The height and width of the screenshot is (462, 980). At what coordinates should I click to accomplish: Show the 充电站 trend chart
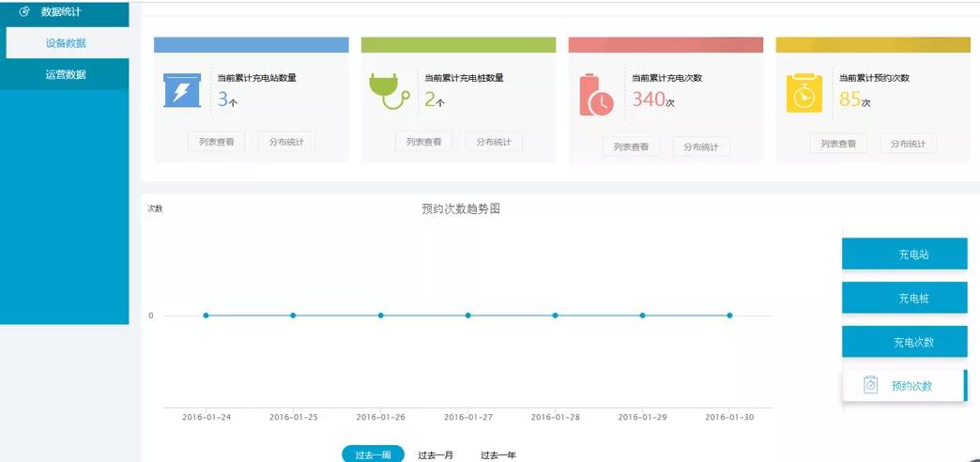click(x=904, y=254)
